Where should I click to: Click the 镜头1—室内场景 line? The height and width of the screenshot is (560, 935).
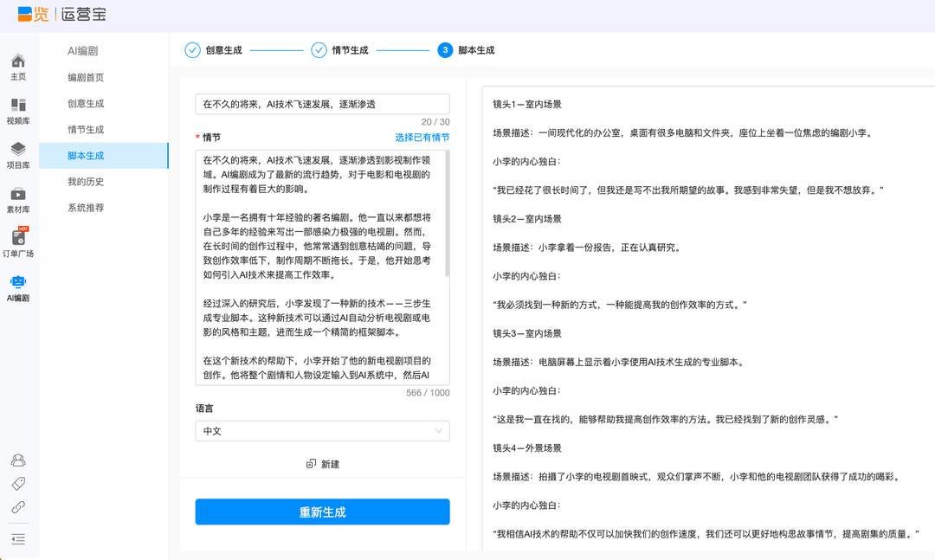pos(527,105)
